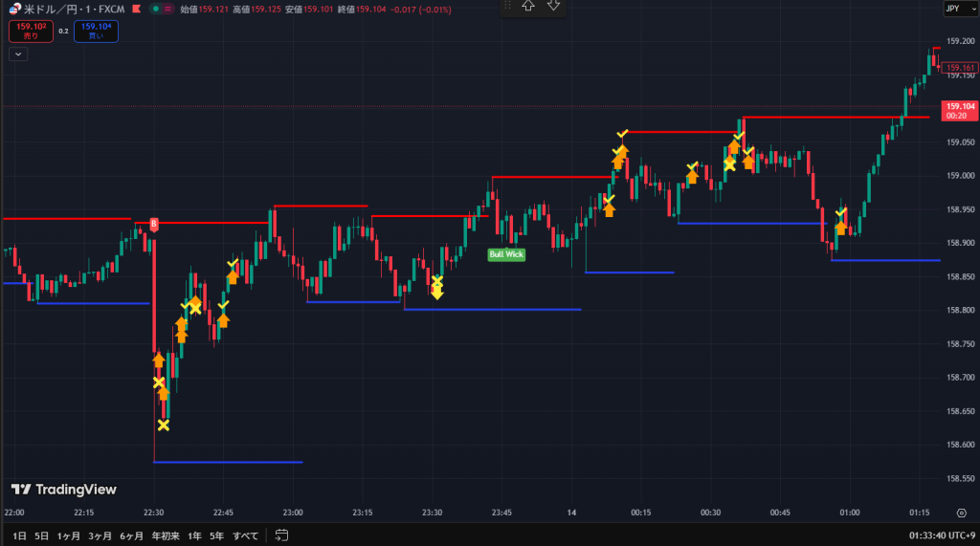Screen dimensions: 980x546
Task: Select the 1日 time range
Action: tap(19, 535)
